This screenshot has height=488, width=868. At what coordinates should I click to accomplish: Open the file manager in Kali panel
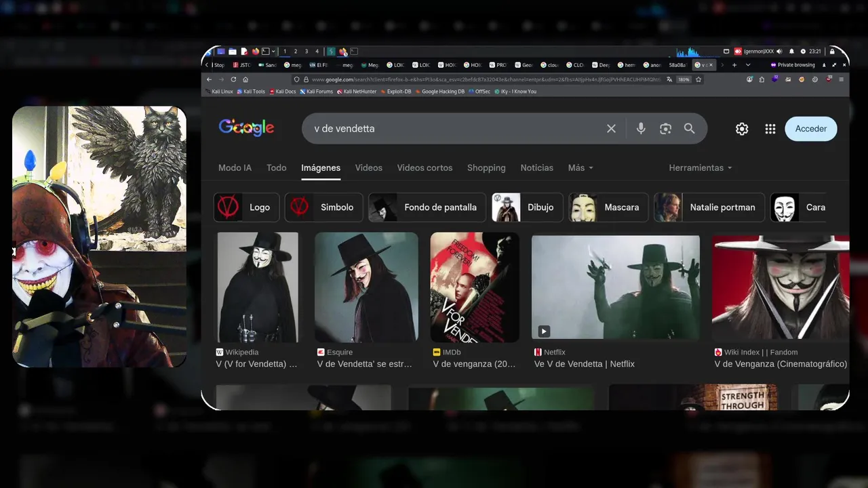tap(233, 52)
